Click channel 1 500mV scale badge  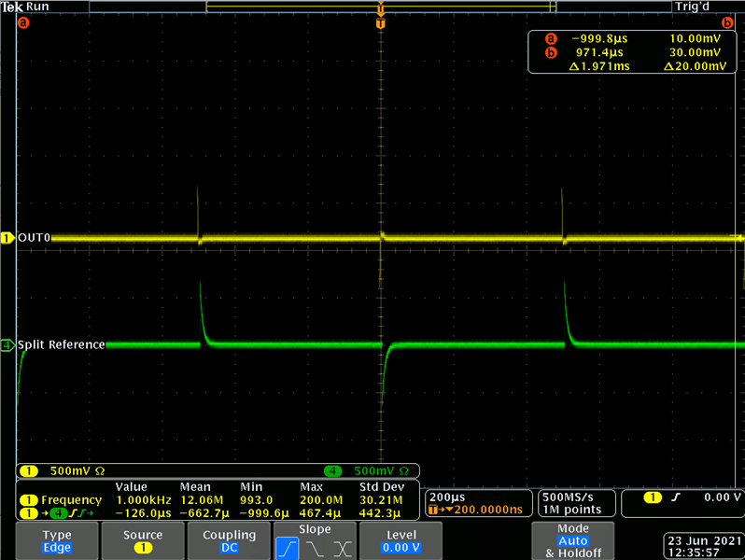pyautogui.click(x=29, y=470)
